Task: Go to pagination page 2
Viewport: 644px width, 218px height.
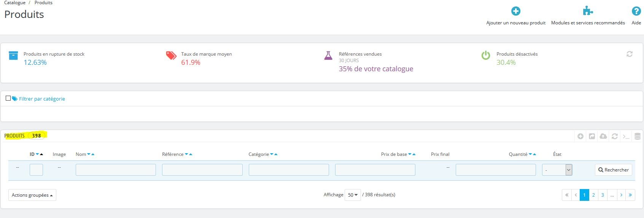Action: (x=593, y=195)
